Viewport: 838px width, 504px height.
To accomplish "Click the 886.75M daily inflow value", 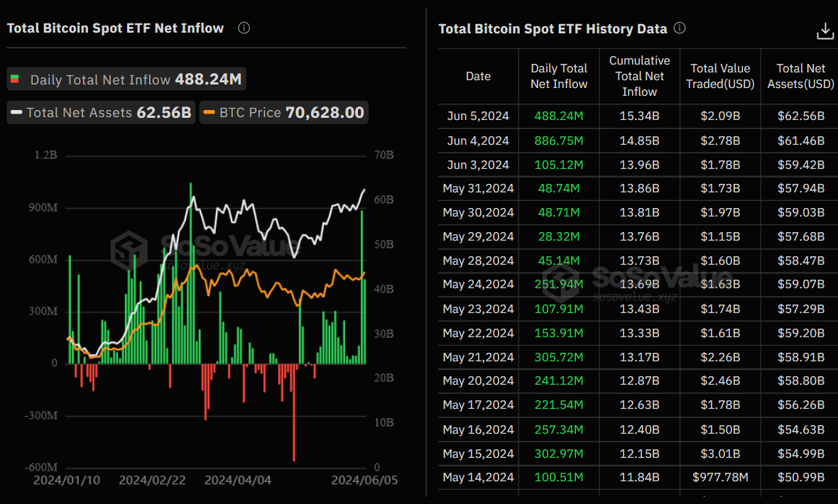I will pyautogui.click(x=559, y=141).
